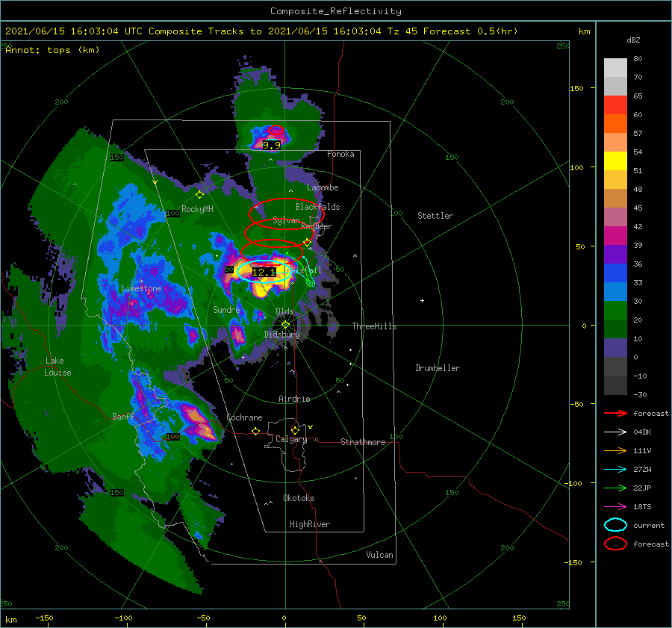Select the red swatch between 65 and 60

[615, 105]
